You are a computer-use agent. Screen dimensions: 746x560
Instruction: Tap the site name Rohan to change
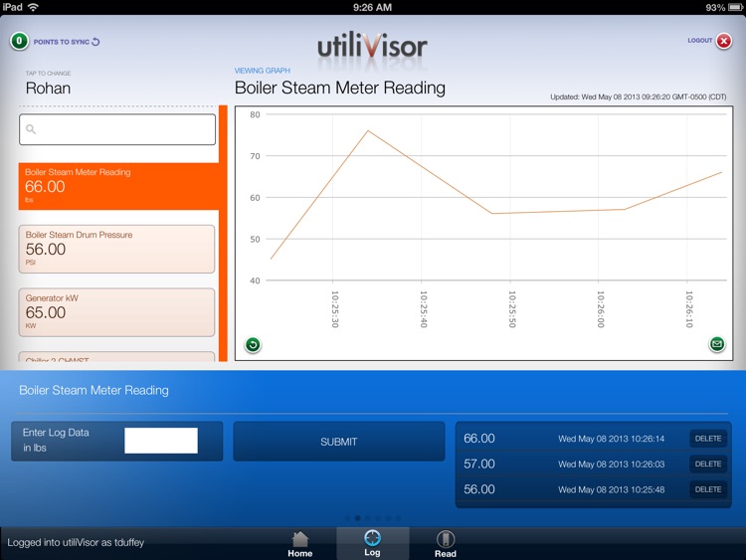coord(48,88)
